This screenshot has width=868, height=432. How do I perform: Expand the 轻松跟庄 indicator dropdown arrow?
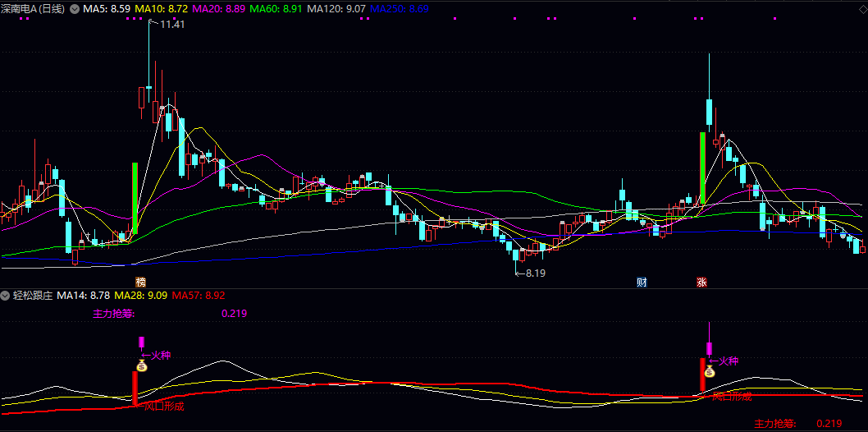(x=6, y=296)
